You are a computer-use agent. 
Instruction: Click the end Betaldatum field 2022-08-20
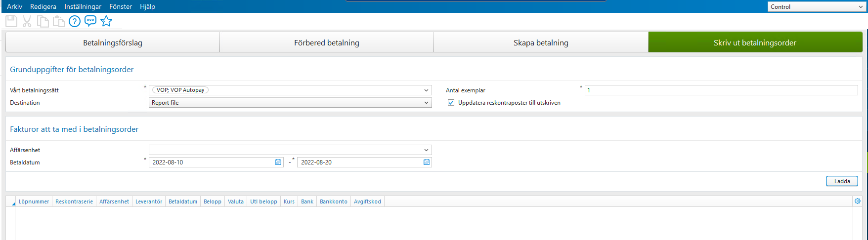(x=364, y=162)
